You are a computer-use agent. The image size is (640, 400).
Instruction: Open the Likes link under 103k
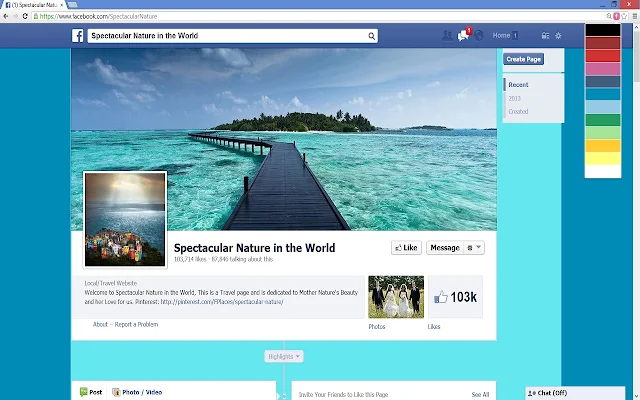point(434,327)
